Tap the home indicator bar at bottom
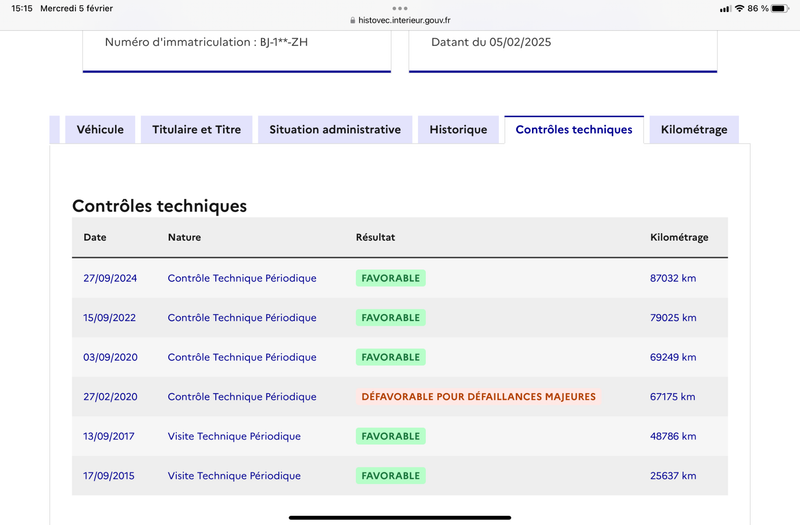 coord(400,517)
